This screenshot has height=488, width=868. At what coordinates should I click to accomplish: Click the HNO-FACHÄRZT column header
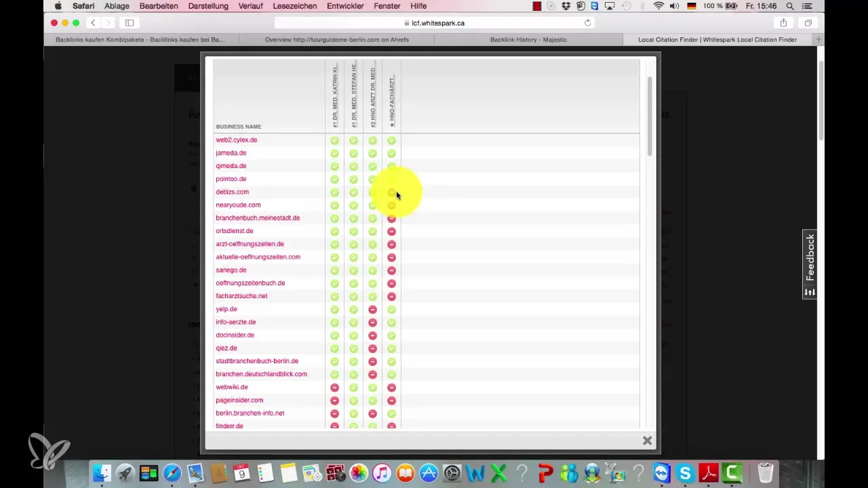392,100
